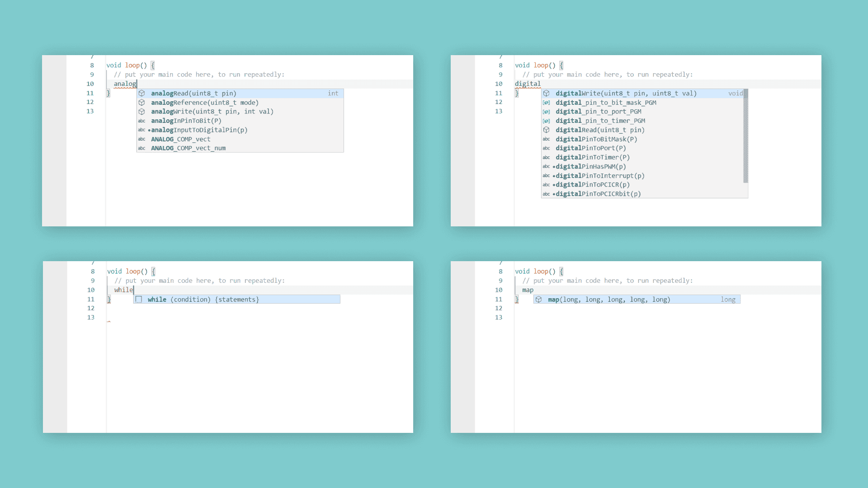Screen dimensions: 868x488
Task: Click the cube icon next to digitalRead
Action: (x=546, y=130)
